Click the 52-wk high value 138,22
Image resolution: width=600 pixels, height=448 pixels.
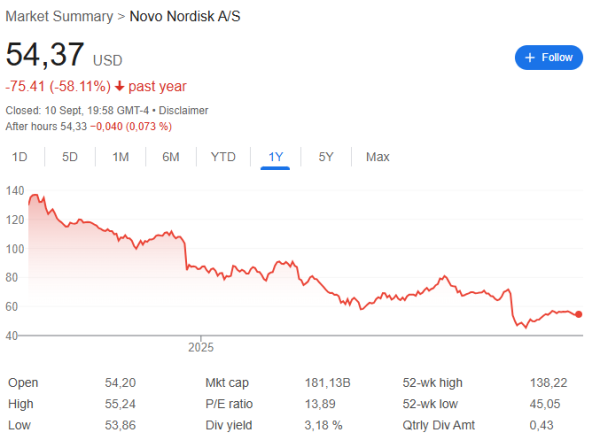[548, 383]
